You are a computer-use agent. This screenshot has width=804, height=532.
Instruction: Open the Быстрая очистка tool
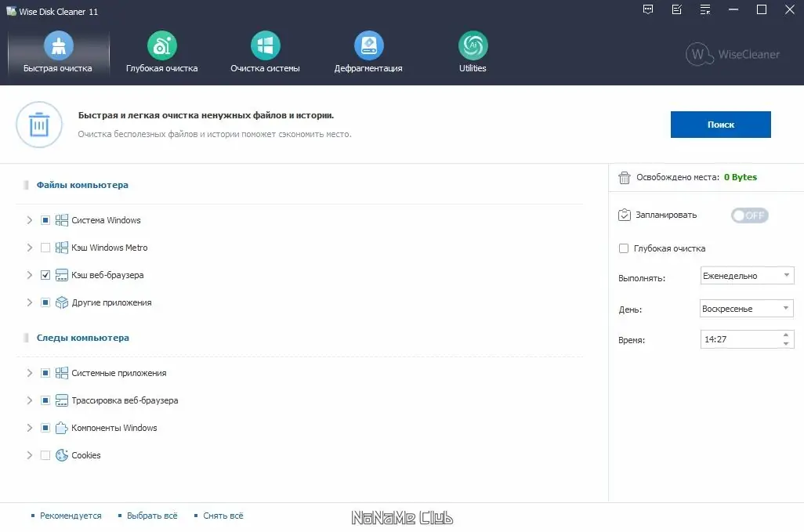(x=57, y=53)
